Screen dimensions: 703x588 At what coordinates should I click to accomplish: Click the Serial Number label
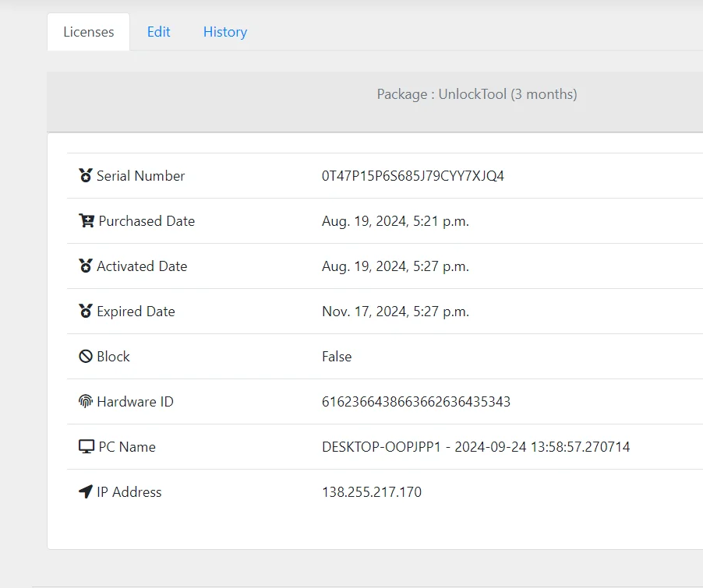pos(141,176)
